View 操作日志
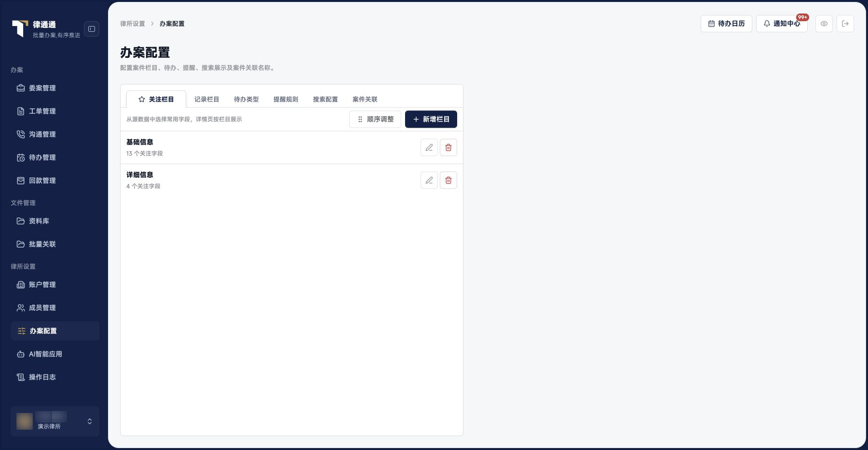 [x=55, y=377]
